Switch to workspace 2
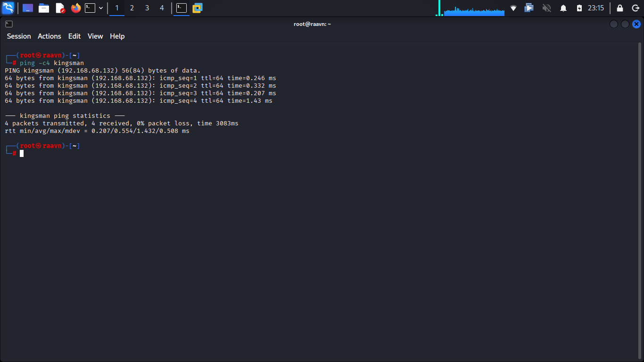 (132, 8)
